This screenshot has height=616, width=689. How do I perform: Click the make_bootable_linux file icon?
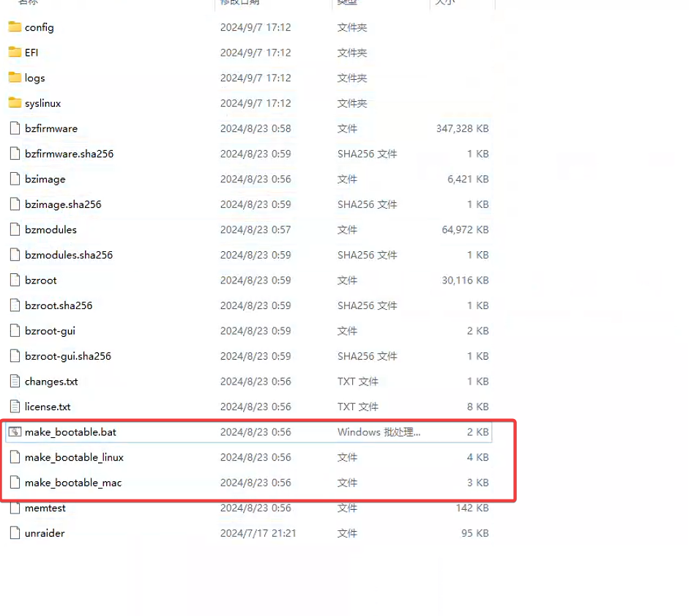(x=15, y=457)
